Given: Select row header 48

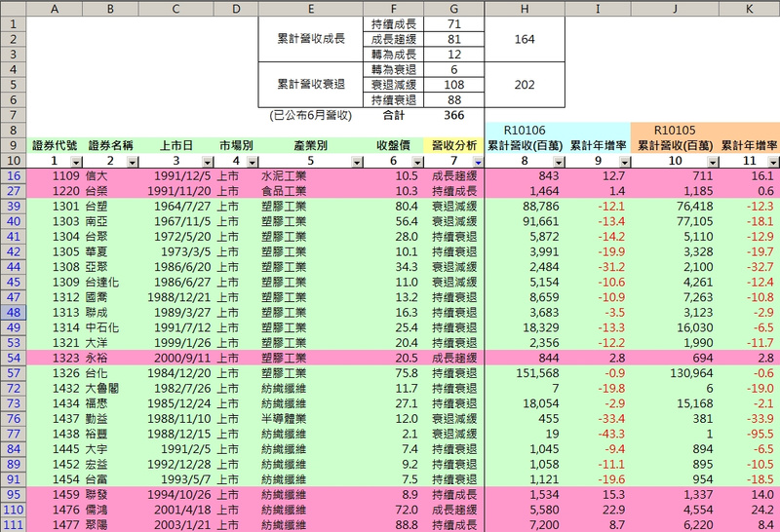Looking at the screenshot, I should (x=14, y=313).
